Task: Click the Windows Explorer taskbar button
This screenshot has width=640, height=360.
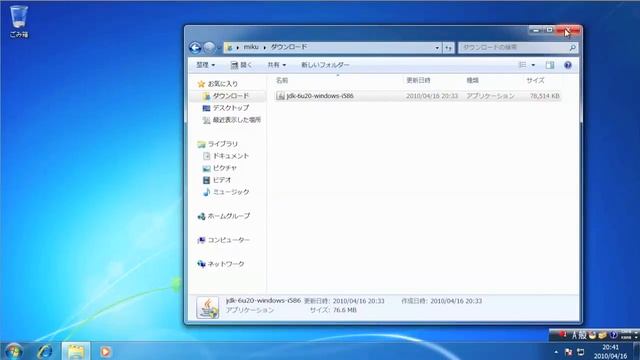Action: 76,351
